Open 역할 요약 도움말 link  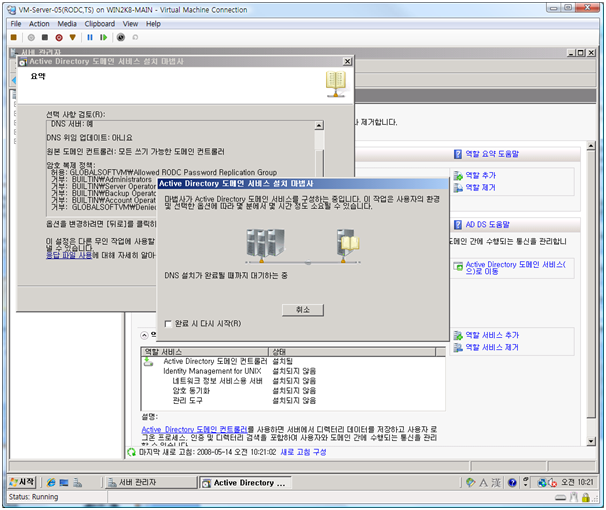click(x=492, y=154)
